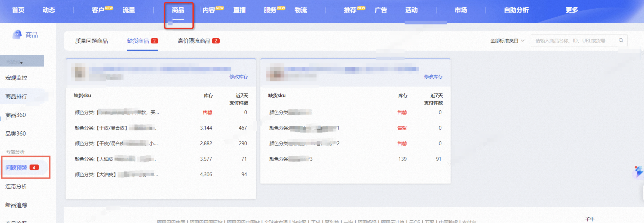Click the 7-day paid count 467
Screen dimensions: 644x223
[x=243, y=128]
